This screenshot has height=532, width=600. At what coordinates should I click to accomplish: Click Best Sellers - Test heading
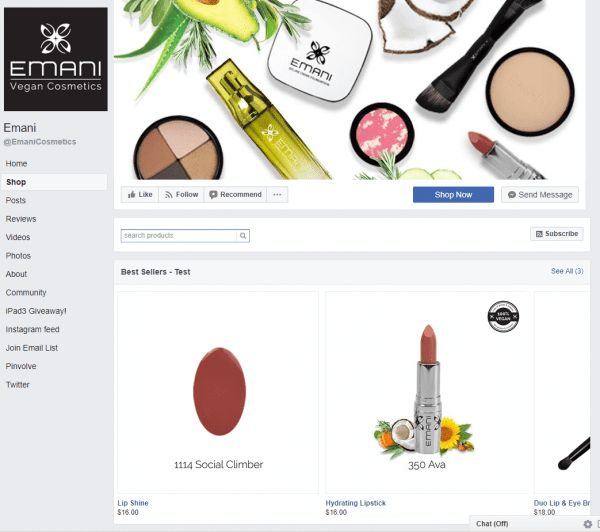155,272
